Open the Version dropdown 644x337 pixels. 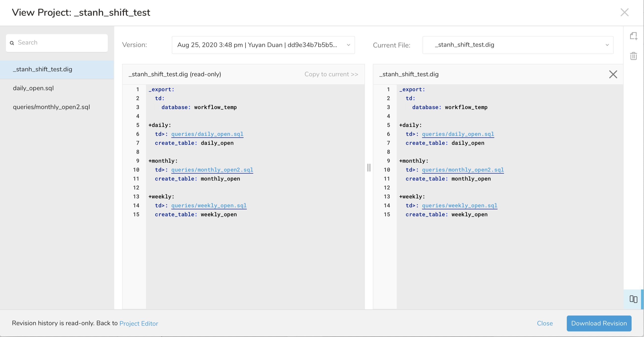(x=263, y=45)
